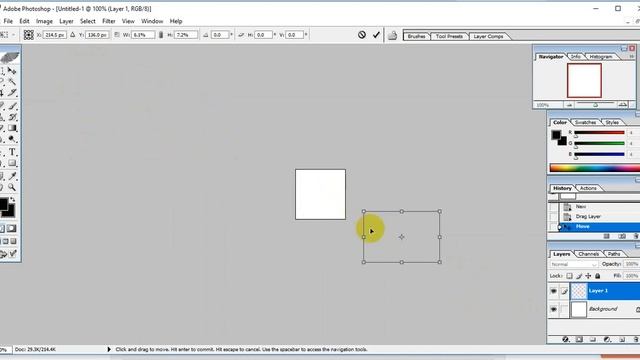Toggle lock image pixels
The height and width of the screenshot is (360, 640).
coord(579,276)
